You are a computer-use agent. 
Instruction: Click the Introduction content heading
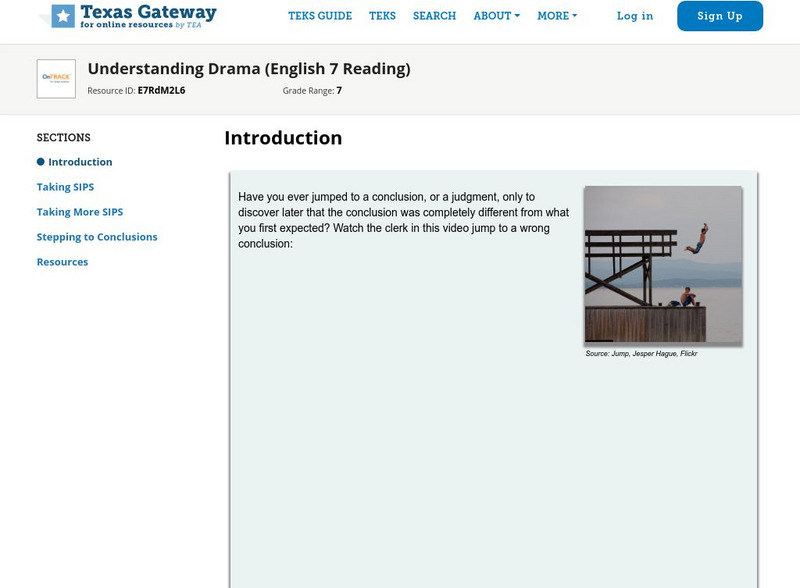pos(283,138)
